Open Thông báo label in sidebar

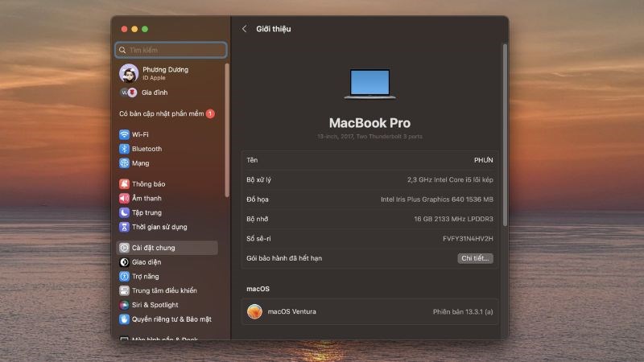148,184
